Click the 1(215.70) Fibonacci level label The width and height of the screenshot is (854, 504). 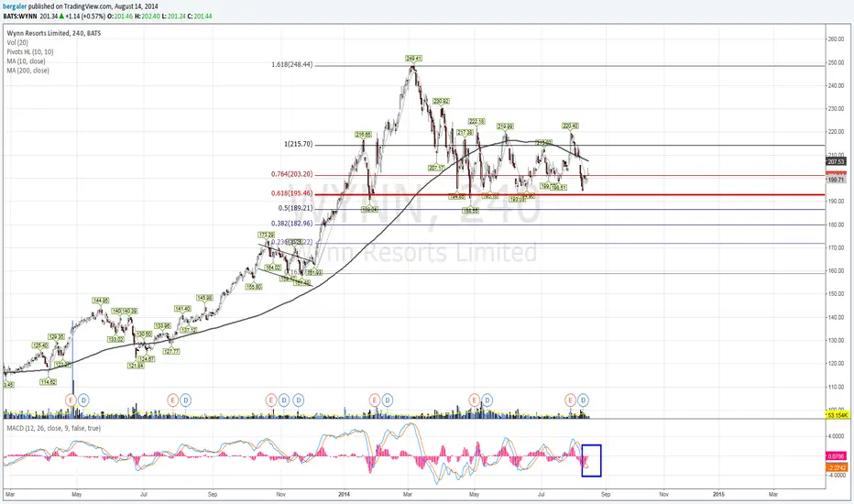click(x=299, y=145)
